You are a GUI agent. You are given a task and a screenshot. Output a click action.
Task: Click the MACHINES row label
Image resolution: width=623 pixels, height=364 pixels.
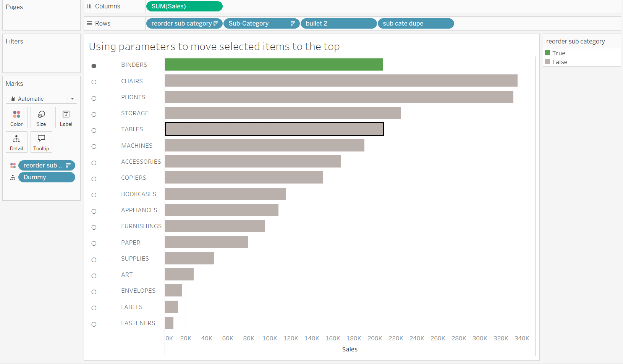tap(137, 146)
